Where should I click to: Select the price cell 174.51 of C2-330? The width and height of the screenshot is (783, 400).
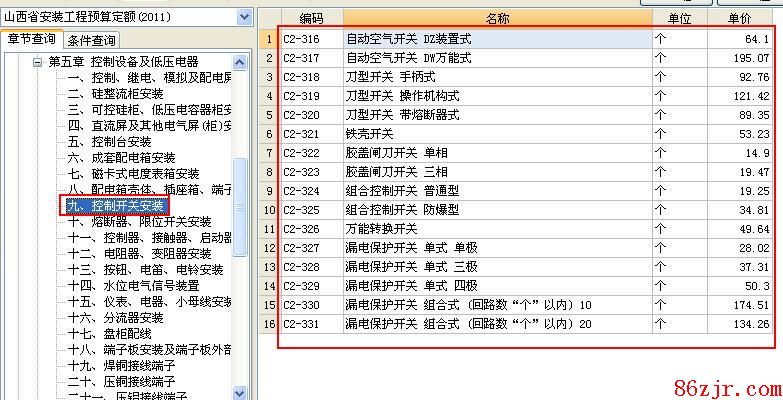[739, 305]
